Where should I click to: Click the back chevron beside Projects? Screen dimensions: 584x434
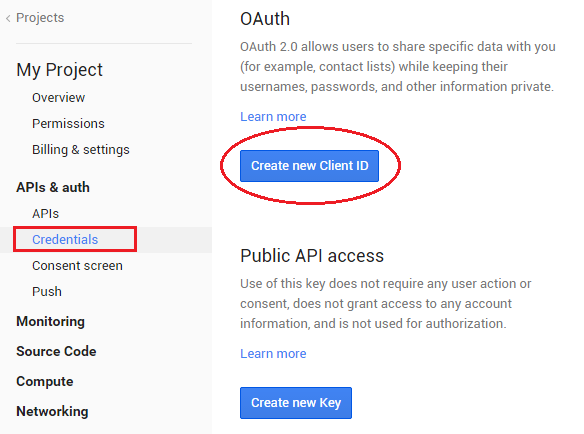[8, 18]
